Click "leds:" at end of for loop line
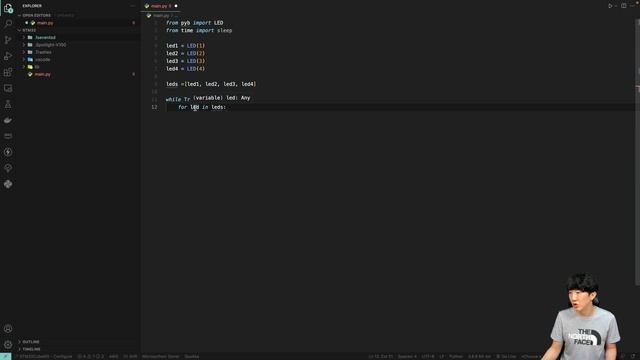The height and width of the screenshot is (360, 640). click(x=218, y=107)
